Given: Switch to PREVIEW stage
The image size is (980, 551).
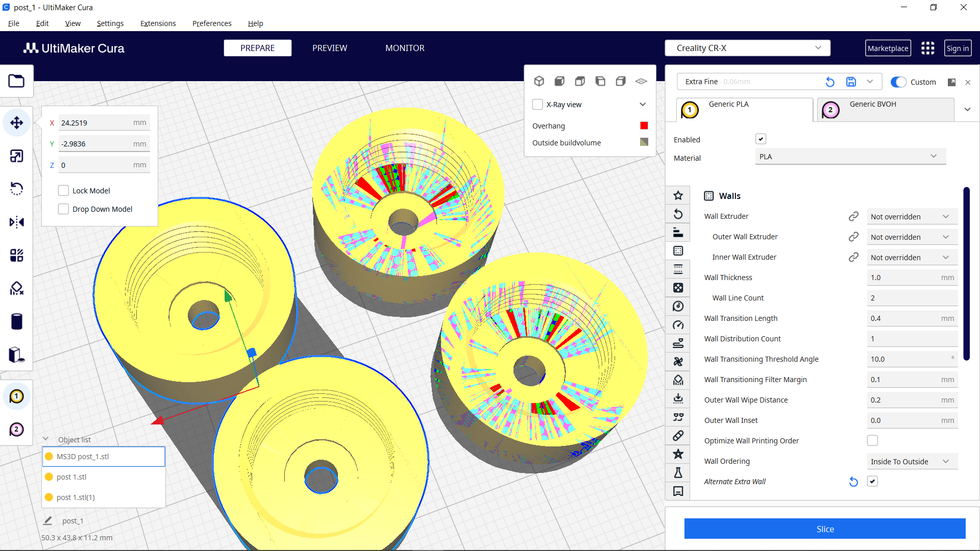Looking at the screenshot, I should tap(330, 48).
